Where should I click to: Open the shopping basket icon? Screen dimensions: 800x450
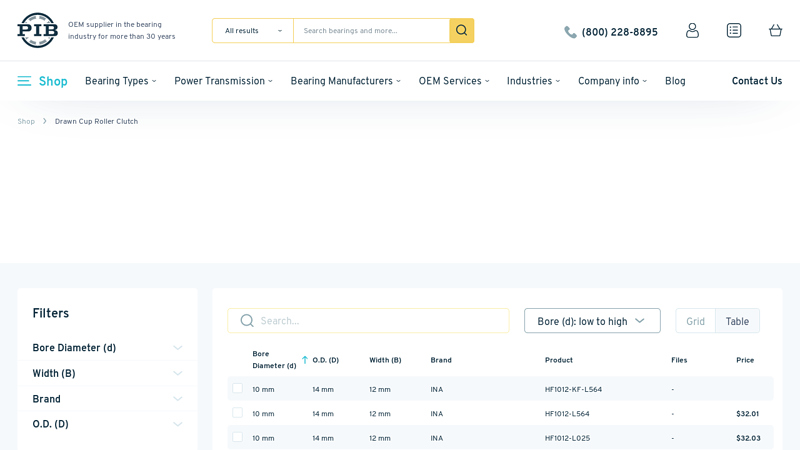[775, 31]
